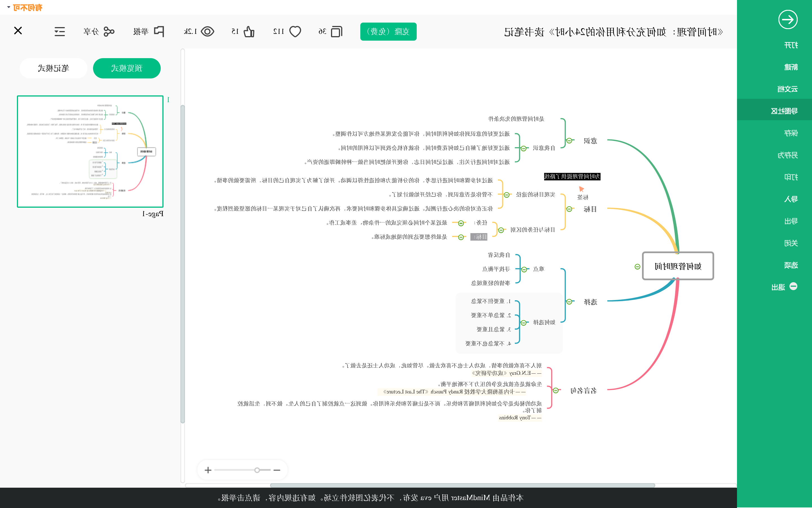
Task: Select node 是时间管理的先决条件
Action: pos(516,119)
